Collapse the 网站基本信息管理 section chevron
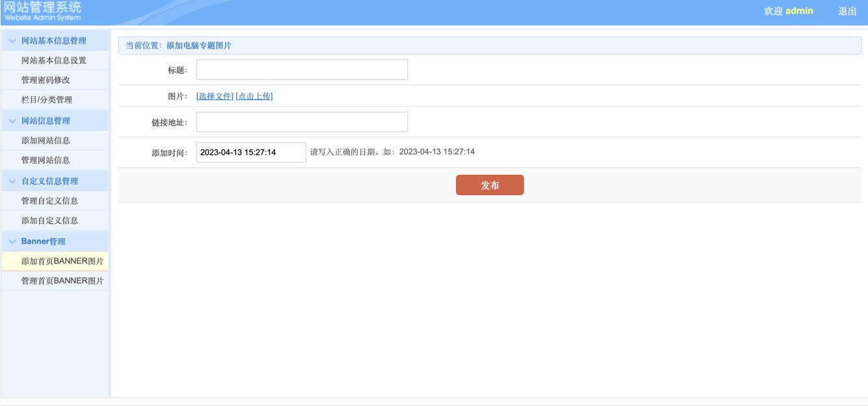Viewport: 868px width, 406px height. tap(12, 41)
